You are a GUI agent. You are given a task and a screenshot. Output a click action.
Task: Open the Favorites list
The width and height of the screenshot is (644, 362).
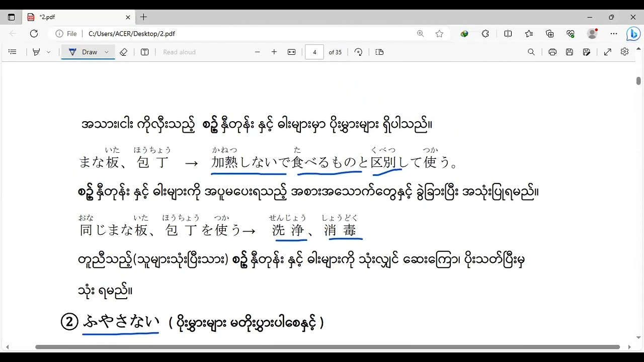click(x=529, y=34)
